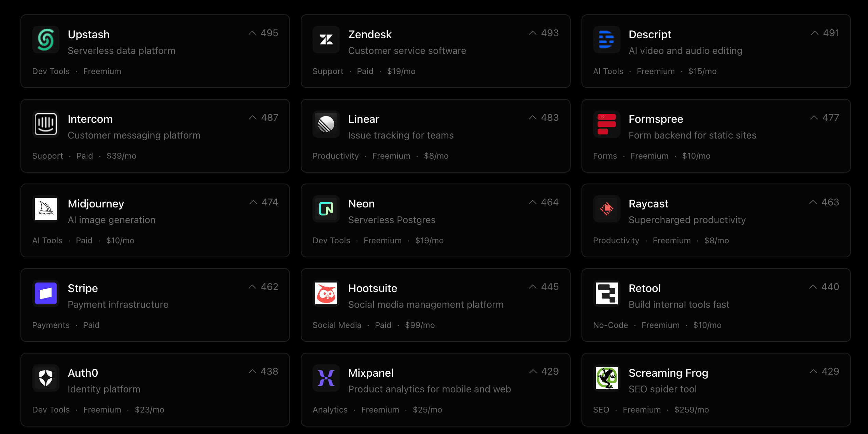Upvote Linear with 483 votes

click(533, 118)
